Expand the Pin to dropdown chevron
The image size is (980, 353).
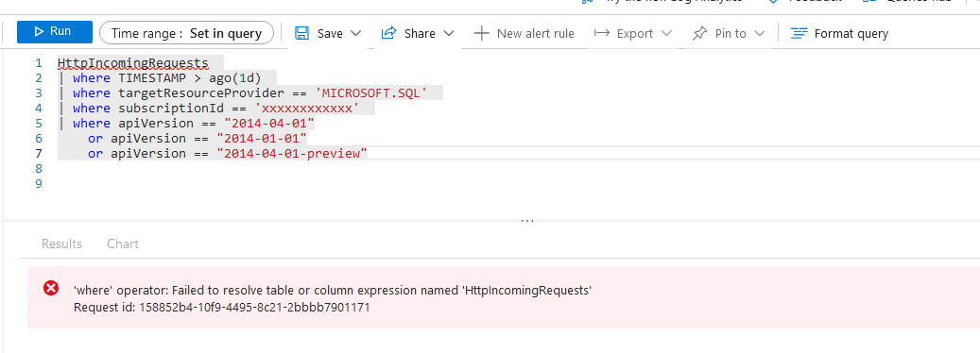pos(760,33)
